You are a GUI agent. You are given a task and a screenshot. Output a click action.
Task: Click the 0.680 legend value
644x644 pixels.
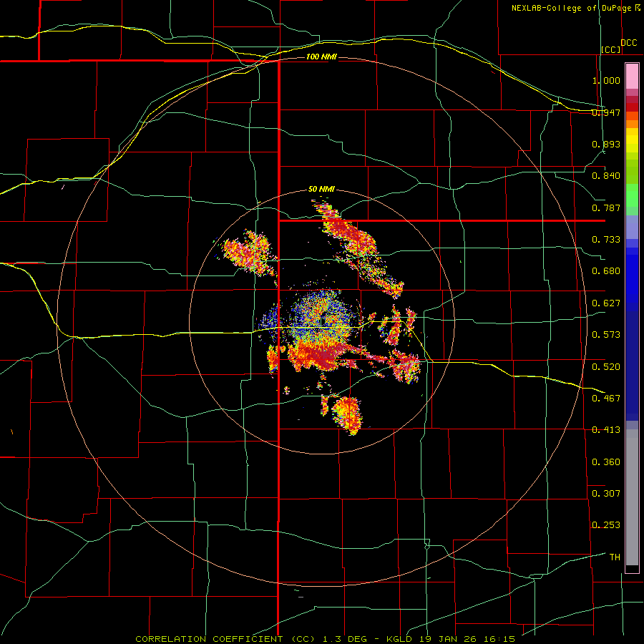click(x=606, y=271)
